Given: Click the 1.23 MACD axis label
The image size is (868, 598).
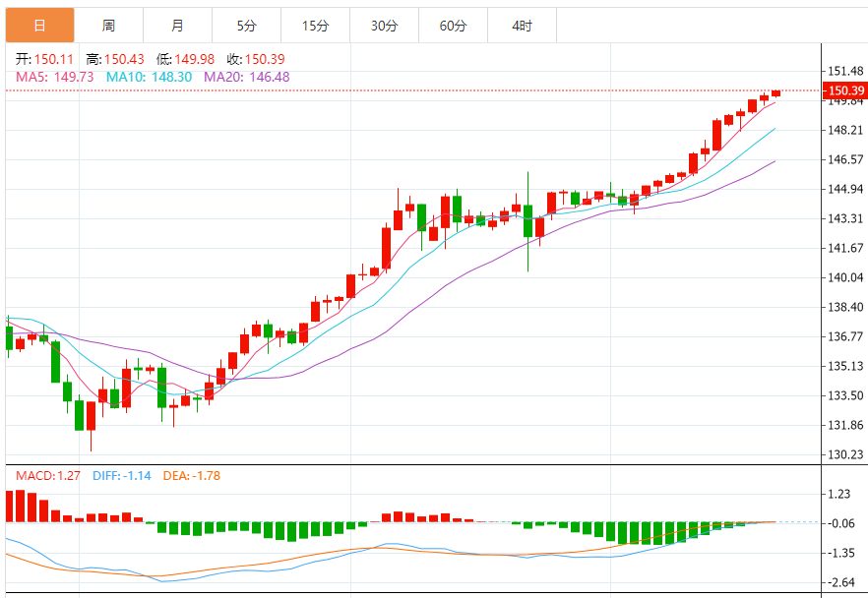Looking at the screenshot, I should click(838, 494).
